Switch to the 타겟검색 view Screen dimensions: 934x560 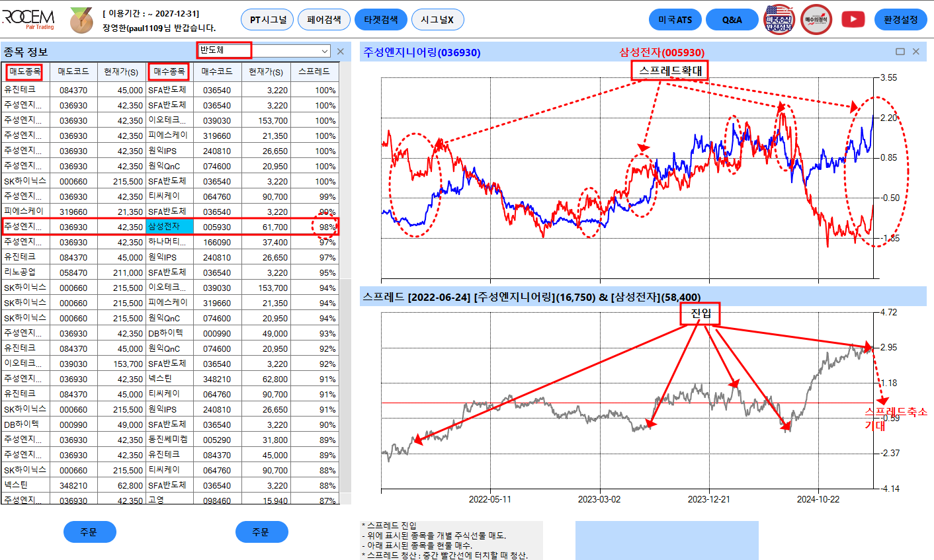381,20
